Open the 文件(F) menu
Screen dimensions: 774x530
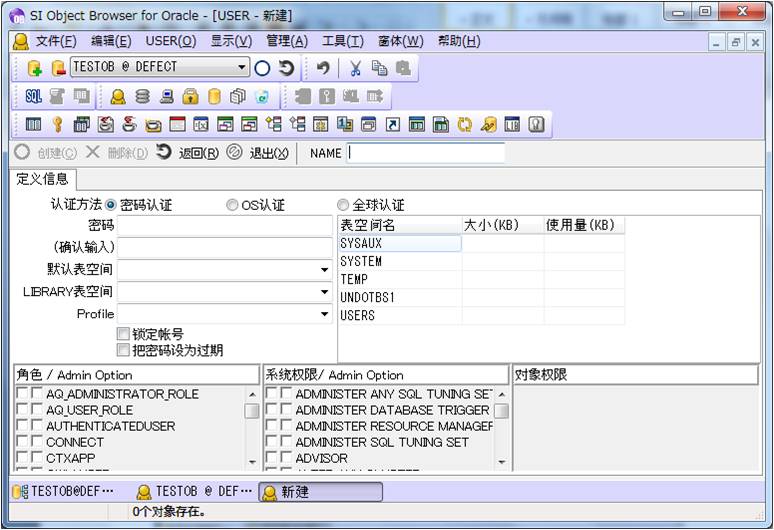pyautogui.click(x=56, y=41)
